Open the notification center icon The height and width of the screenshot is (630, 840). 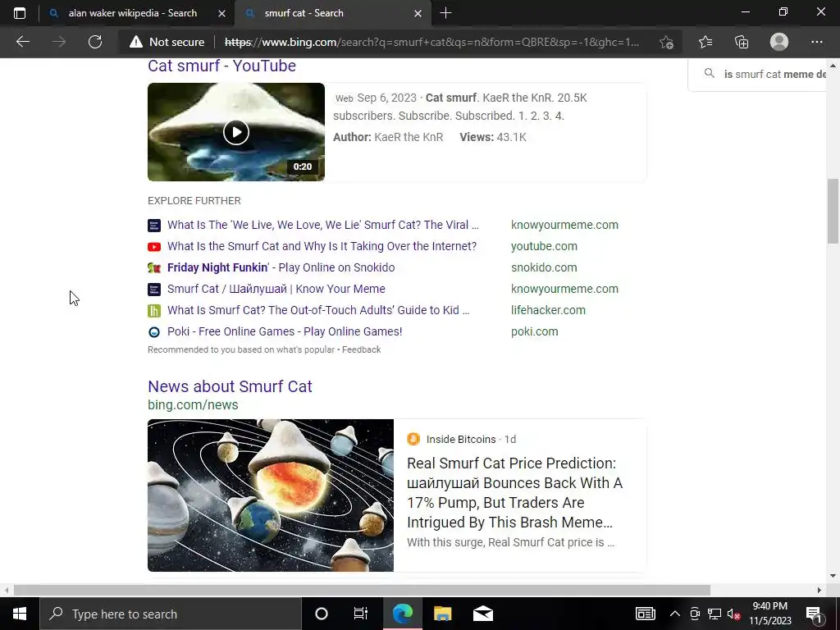click(814, 614)
